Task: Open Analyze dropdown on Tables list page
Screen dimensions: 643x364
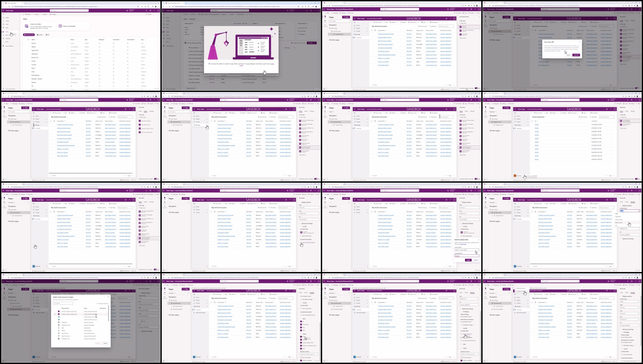Action: (x=53, y=14)
